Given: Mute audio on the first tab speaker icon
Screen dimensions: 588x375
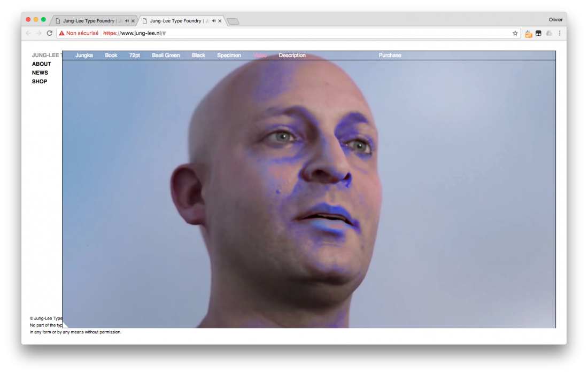Looking at the screenshot, I should (x=126, y=21).
